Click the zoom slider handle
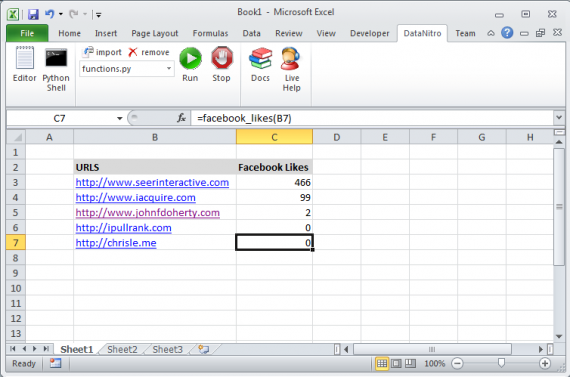Viewport: 570px width, 377px height. coord(501,363)
